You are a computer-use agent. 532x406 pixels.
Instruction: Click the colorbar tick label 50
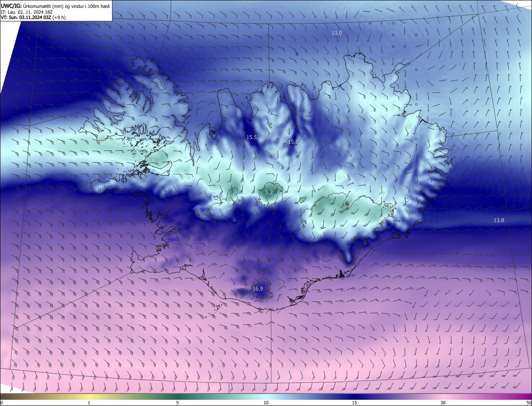tap(529, 403)
